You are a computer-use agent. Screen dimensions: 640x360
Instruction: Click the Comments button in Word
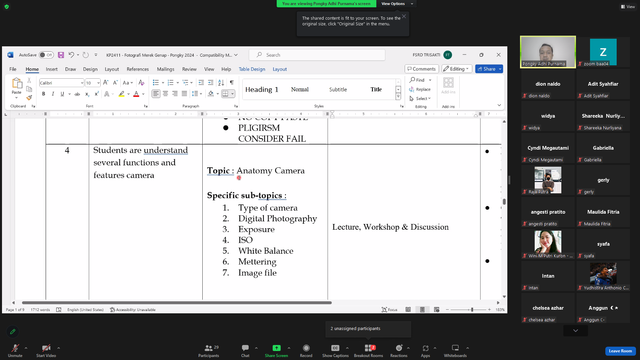pos(422,69)
